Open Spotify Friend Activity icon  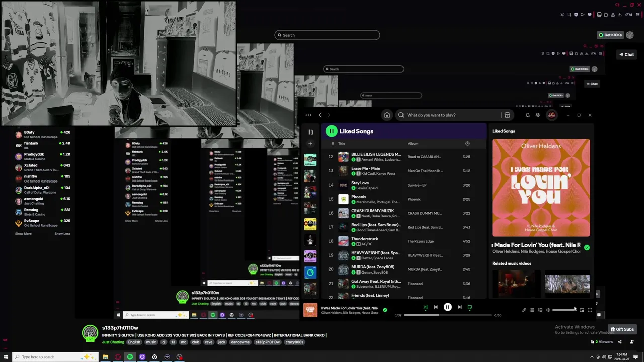coord(538,115)
